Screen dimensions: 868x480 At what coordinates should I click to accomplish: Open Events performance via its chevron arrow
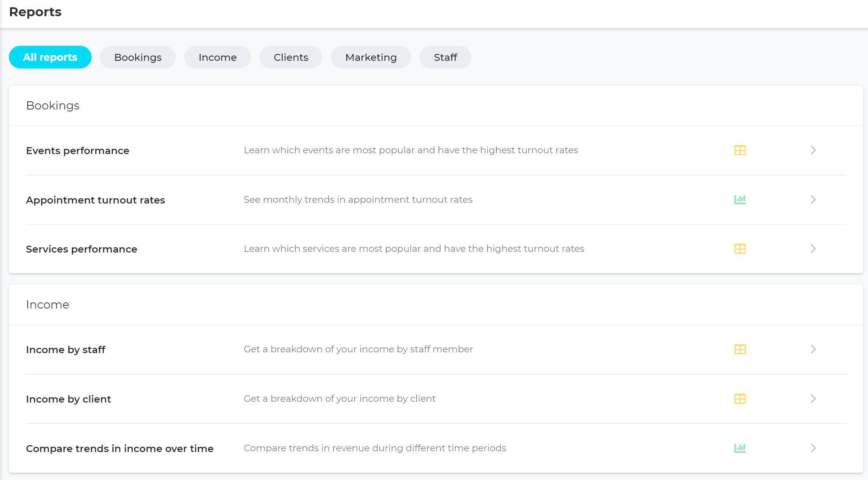(x=813, y=150)
